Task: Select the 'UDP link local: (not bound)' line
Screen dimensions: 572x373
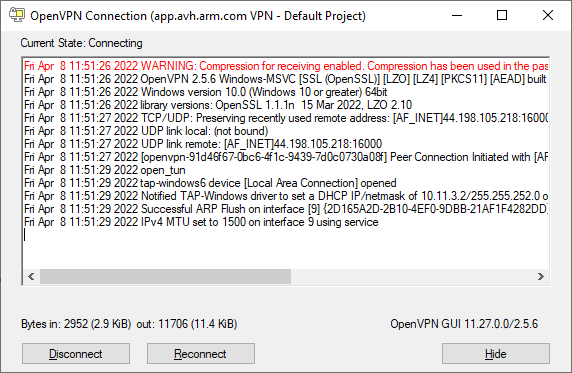Action: (x=146, y=131)
